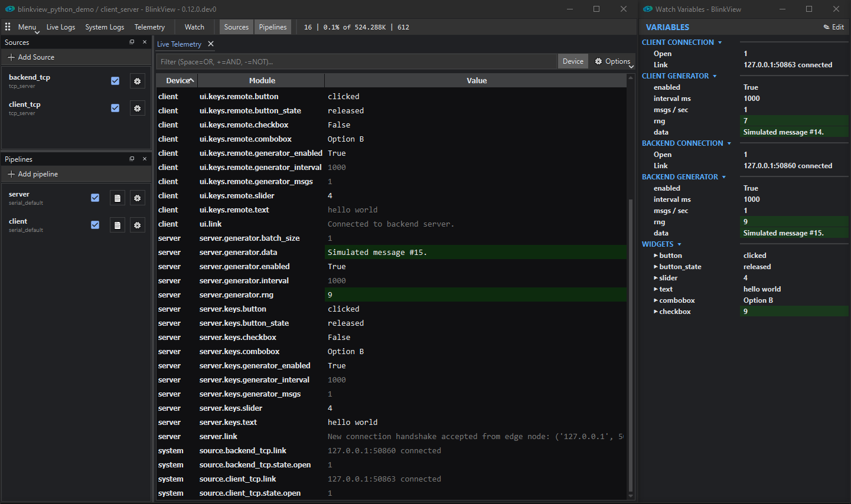Screen dimensions: 851x504
Task: Open settings gear for client pipeline
Action: pos(137,225)
